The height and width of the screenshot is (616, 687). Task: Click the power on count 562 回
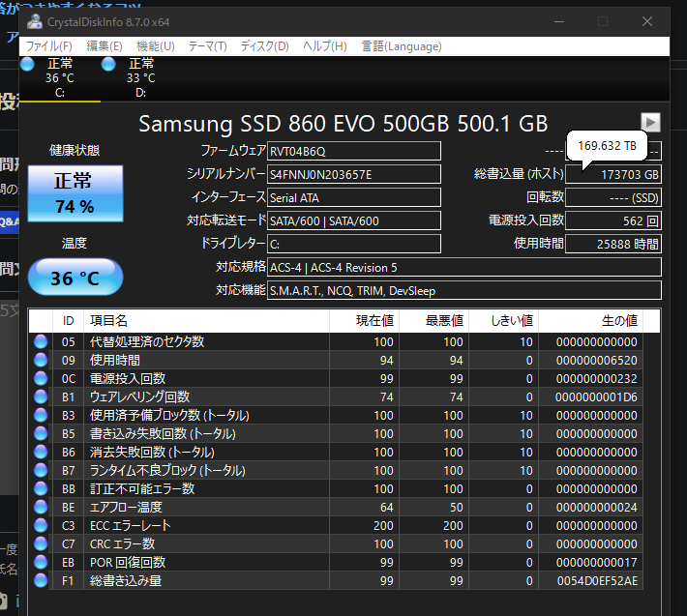(x=613, y=220)
